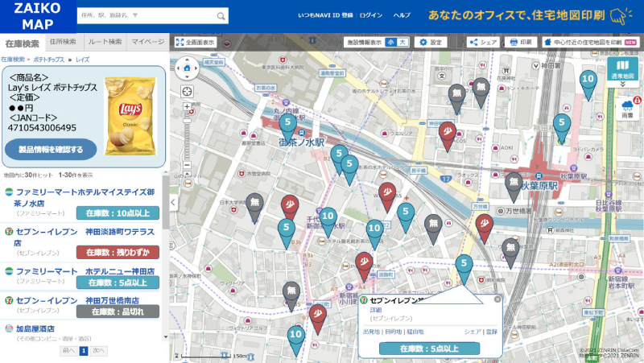Open the 通常地図 map type selector
The height and width of the screenshot is (363, 644).
click(x=622, y=70)
